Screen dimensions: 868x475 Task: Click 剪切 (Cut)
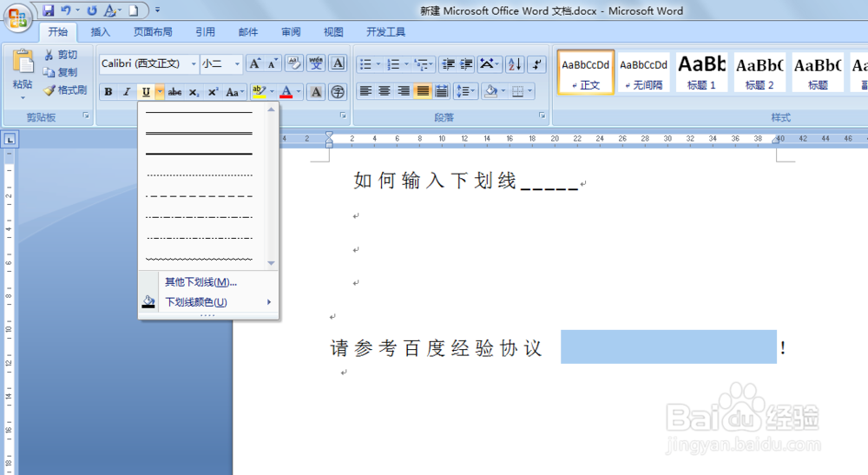tap(61, 55)
